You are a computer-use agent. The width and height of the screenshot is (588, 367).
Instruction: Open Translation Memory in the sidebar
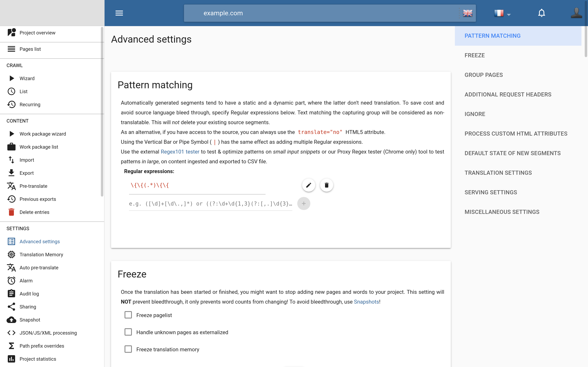pyautogui.click(x=41, y=254)
